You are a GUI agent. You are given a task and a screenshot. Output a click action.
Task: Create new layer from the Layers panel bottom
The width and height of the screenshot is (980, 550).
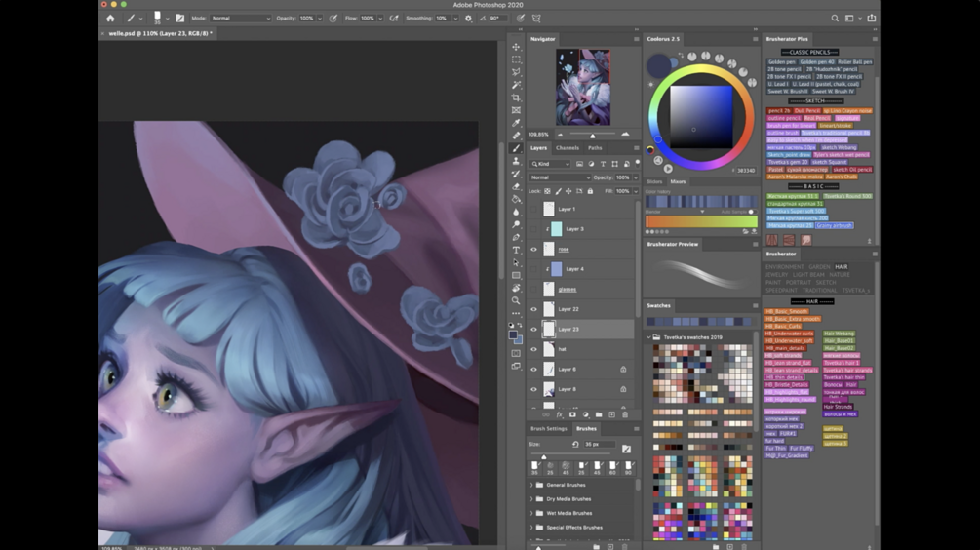611,414
